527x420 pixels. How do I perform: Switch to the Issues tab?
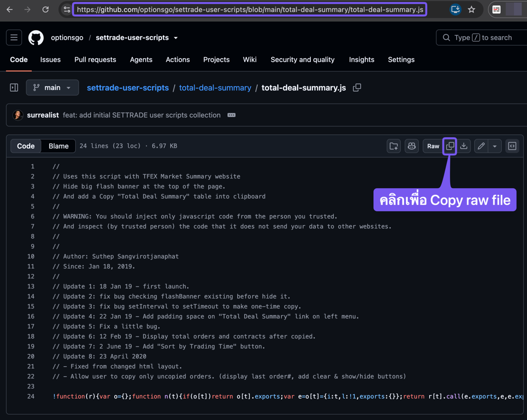(x=51, y=59)
